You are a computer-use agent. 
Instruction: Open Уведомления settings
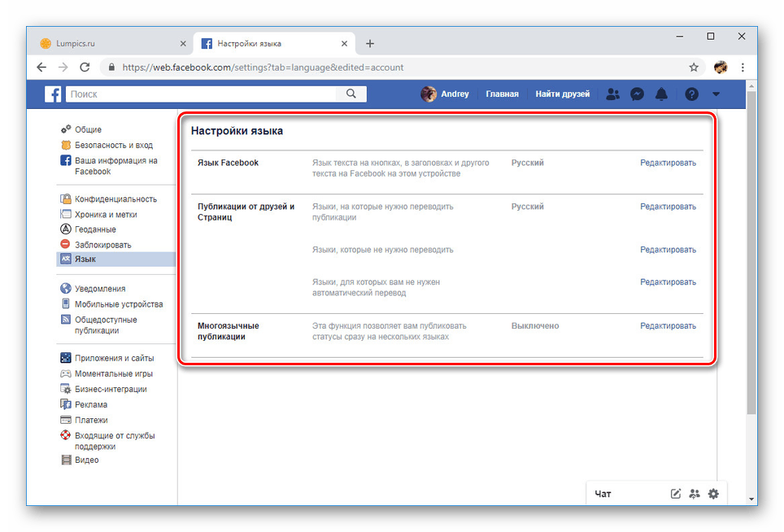(x=100, y=289)
